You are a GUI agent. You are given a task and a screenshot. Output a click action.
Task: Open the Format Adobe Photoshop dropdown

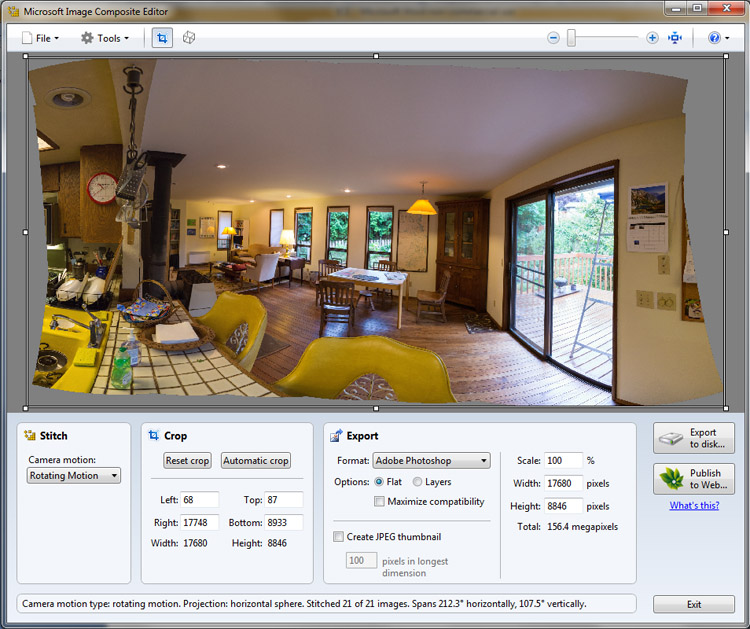tap(431, 461)
